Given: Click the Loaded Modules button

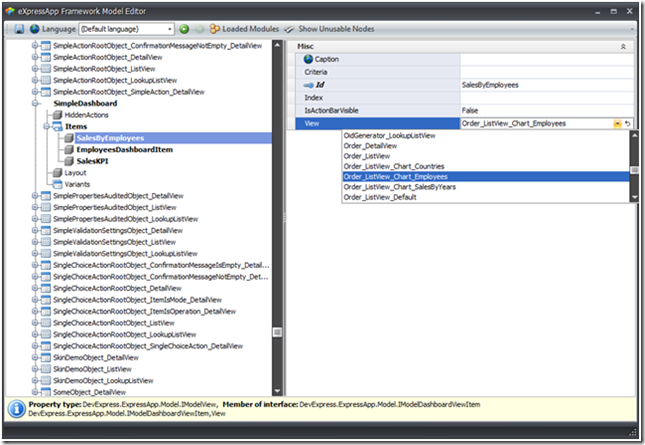Looking at the screenshot, I should (x=244, y=29).
